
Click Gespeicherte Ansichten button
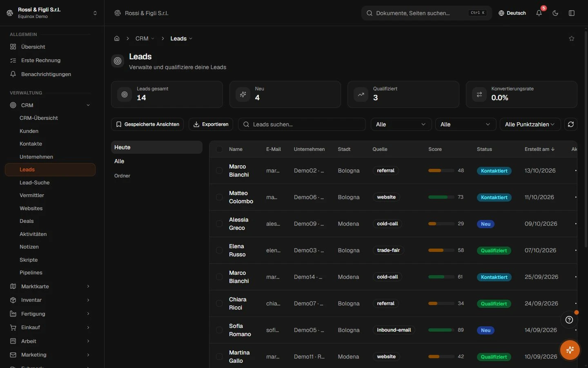tap(147, 124)
